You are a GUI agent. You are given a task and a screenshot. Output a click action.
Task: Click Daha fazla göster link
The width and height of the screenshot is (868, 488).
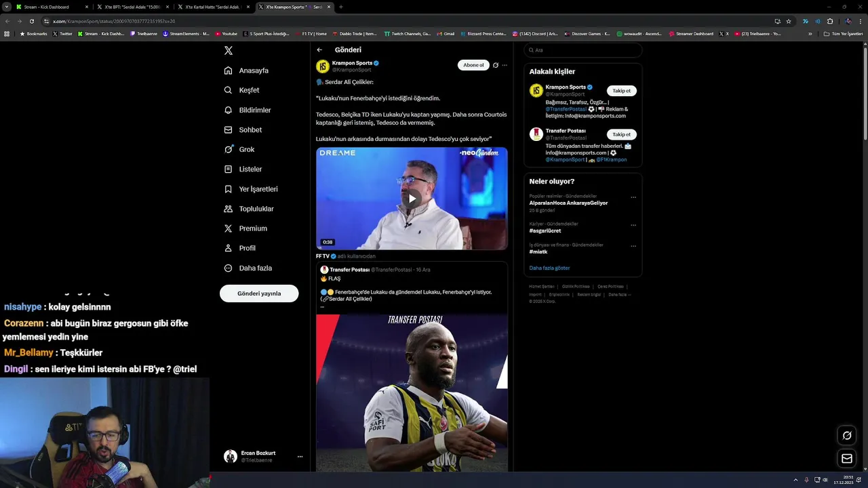pos(549,268)
